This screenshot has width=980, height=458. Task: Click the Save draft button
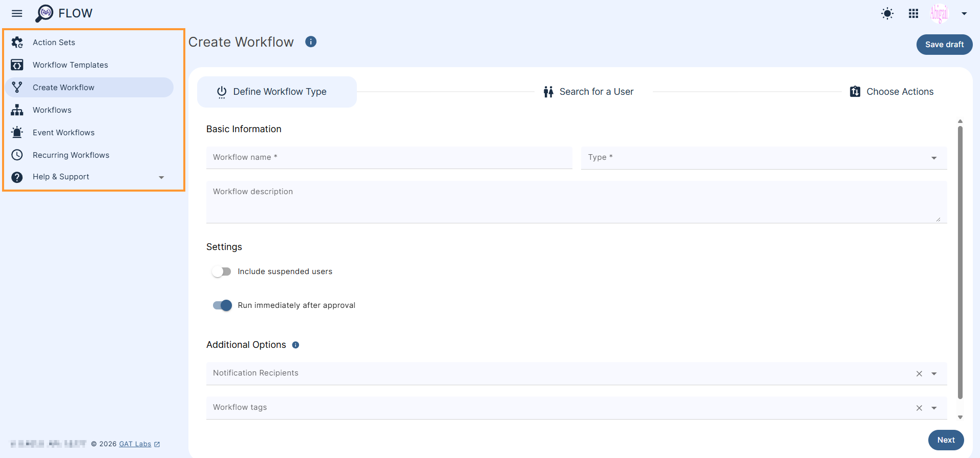click(x=944, y=45)
